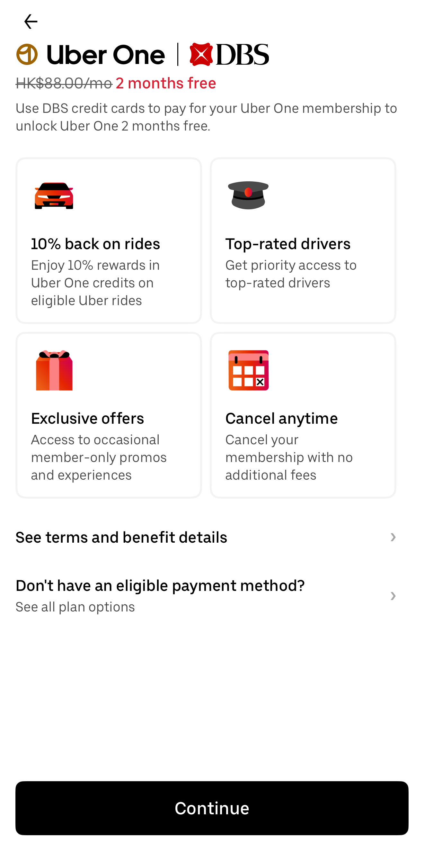Select the Exclusive offers card
424x868 pixels.
(109, 415)
